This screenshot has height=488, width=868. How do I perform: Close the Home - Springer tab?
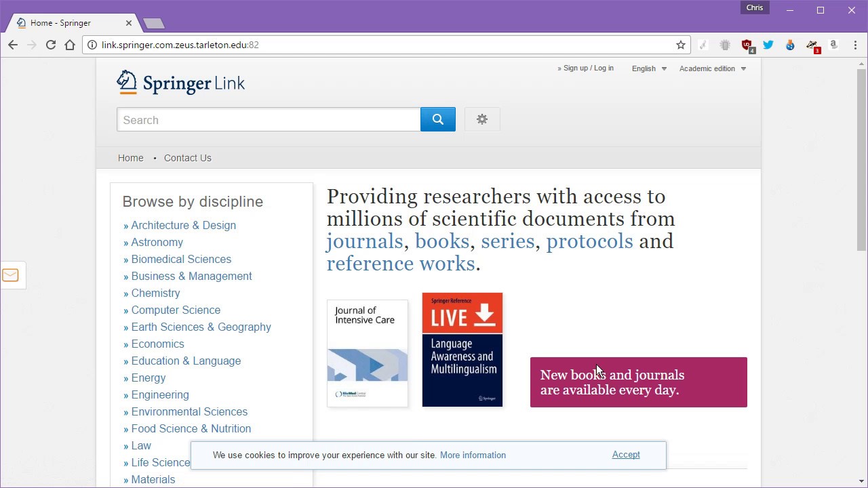click(x=129, y=23)
